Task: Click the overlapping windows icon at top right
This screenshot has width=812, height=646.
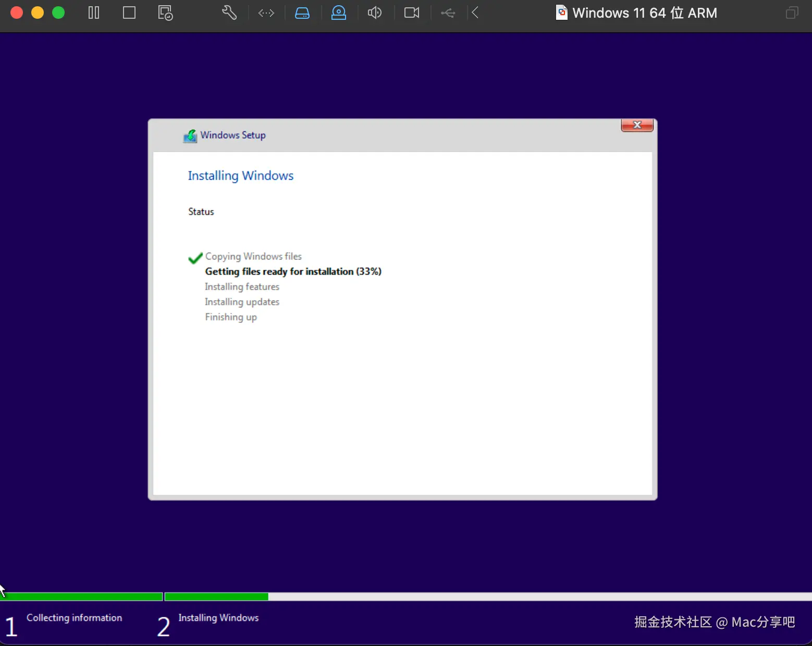Action: coord(792,13)
